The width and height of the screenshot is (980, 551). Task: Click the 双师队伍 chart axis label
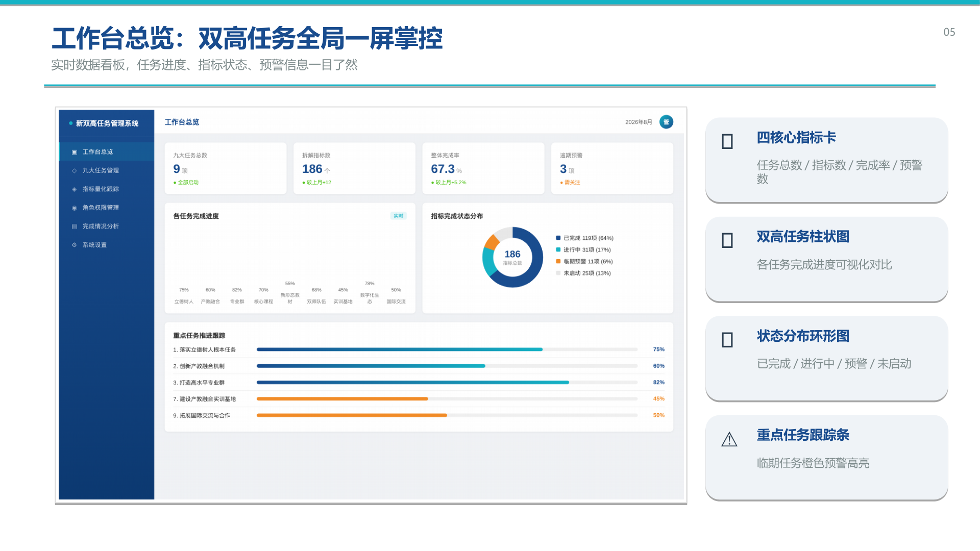316,302
